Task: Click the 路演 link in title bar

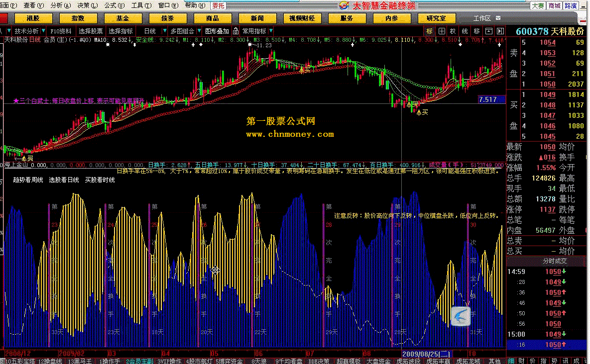Action: pos(571,5)
